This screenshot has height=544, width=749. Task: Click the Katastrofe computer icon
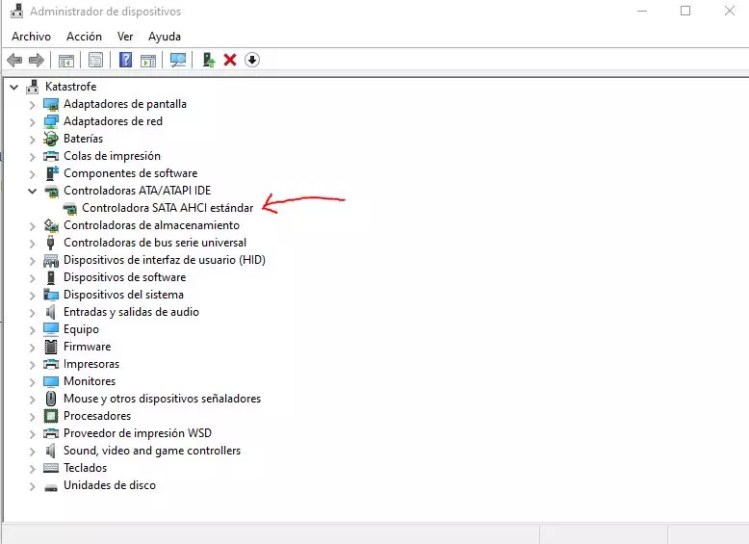32,86
